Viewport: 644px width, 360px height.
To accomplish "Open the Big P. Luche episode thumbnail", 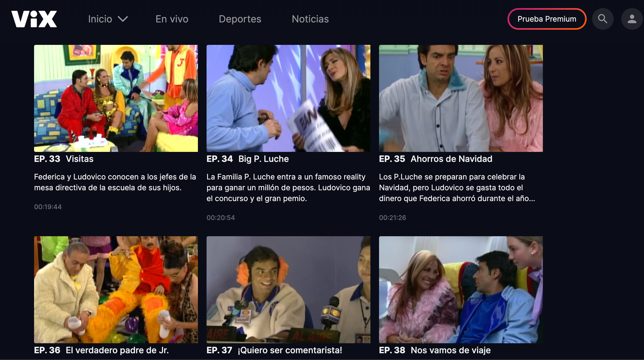I will coord(288,98).
